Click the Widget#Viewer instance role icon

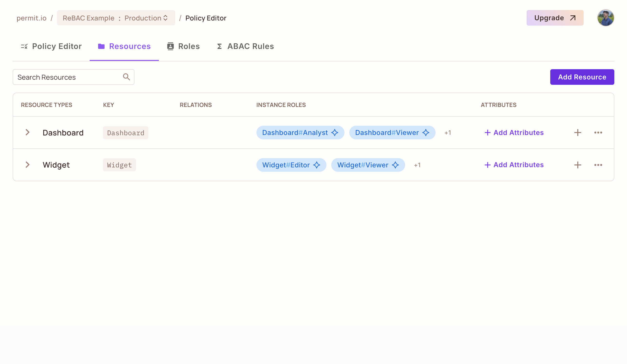click(x=395, y=165)
